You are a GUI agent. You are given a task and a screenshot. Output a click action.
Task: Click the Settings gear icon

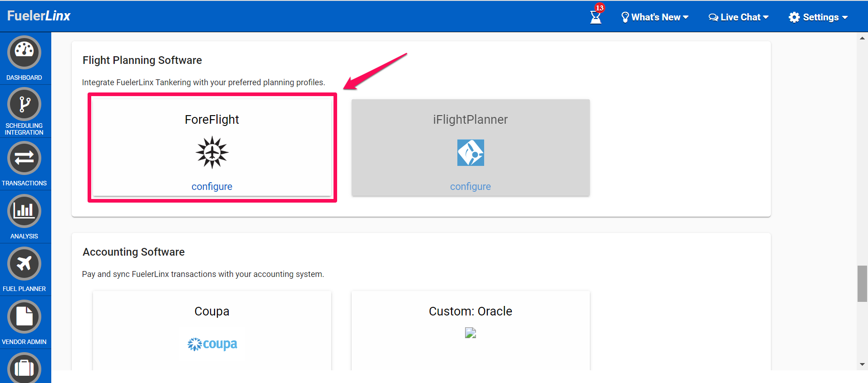click(x=794, y=17)
